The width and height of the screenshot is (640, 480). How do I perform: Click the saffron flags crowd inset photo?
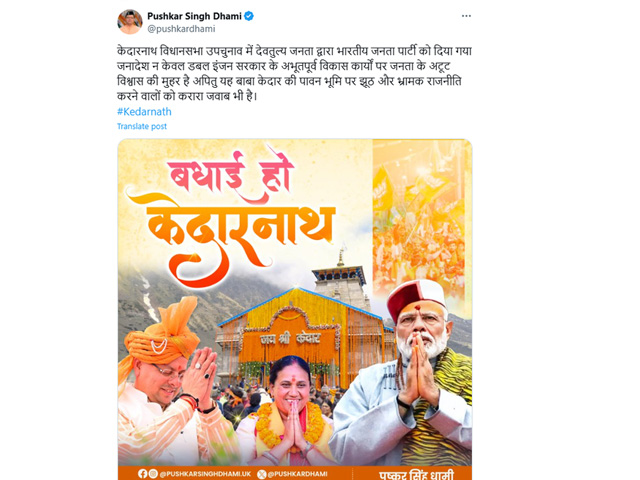pos(420,216)
